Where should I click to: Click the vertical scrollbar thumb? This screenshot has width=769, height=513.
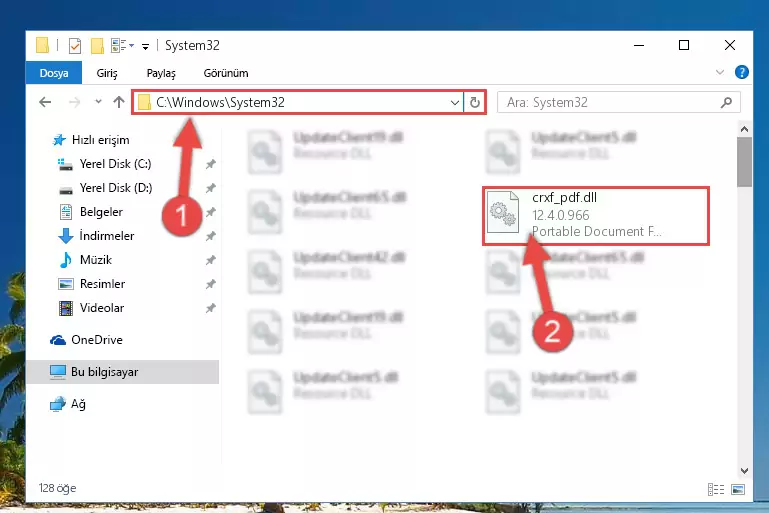pos(744,162)
